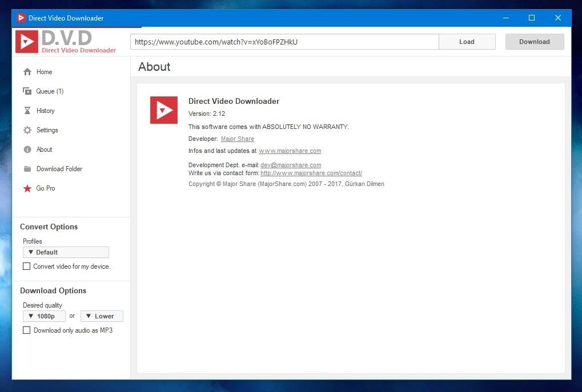This screenshot has width=582, height=392.
Task: Open the majorshare.com/contact form link
Action: point(311,173)
